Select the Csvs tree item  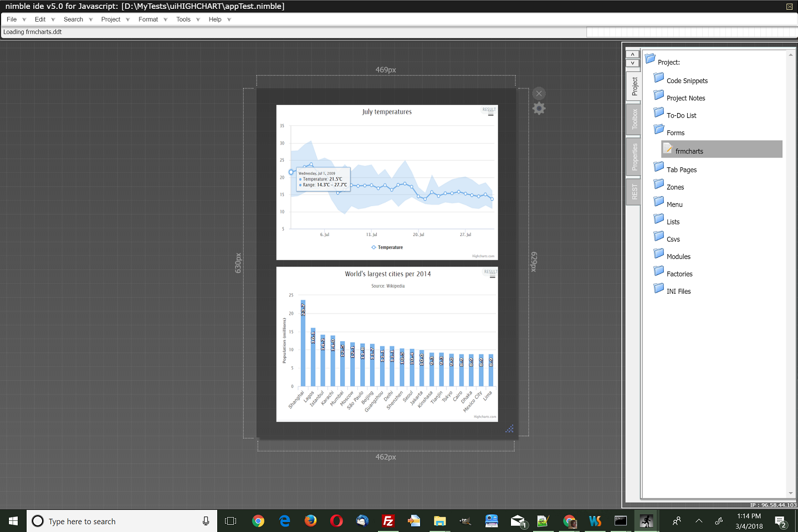[x=673, y=239]
